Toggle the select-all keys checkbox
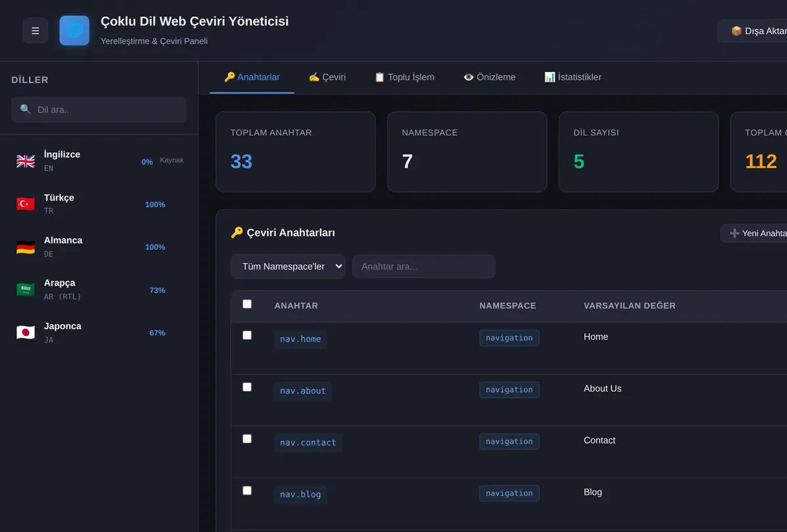 point(247,304)
